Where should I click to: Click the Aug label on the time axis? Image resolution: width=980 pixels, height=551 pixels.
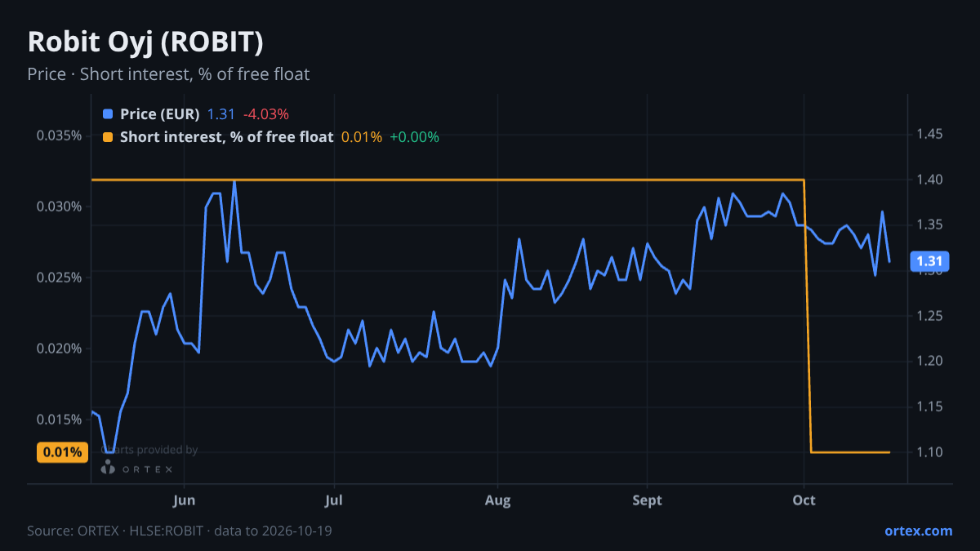point(497,500)
